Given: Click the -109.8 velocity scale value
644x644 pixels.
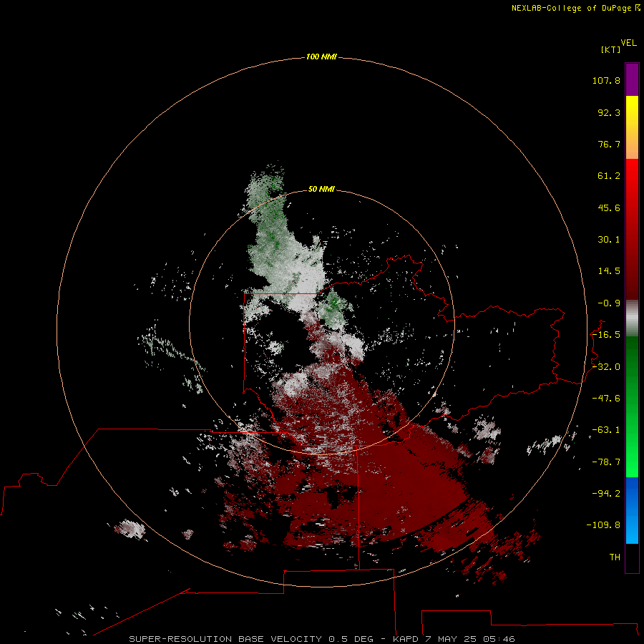Looking at the screenshot, I should 603,525.
